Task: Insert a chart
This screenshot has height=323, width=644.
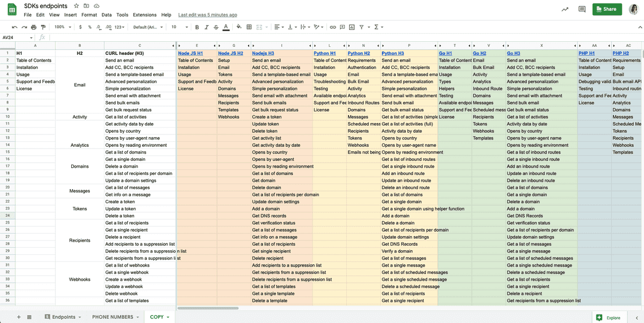Action: [x=352, y=27]
